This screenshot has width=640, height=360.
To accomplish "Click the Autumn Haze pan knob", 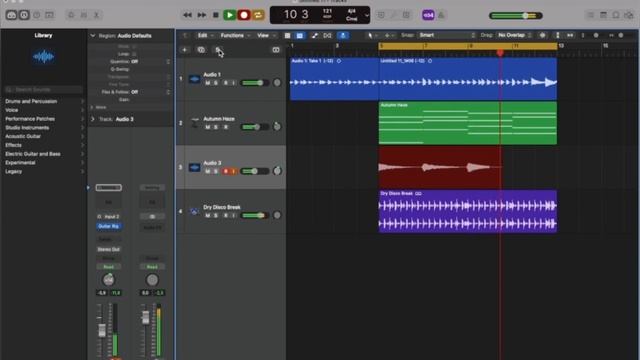I will pos(277,127).
